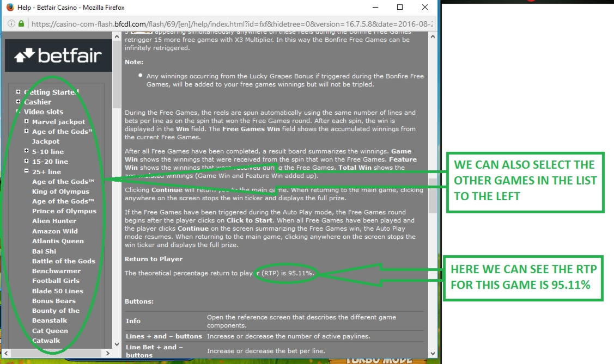
Task: Expand the Getting Started tree node
Action: tap(18, 91)
